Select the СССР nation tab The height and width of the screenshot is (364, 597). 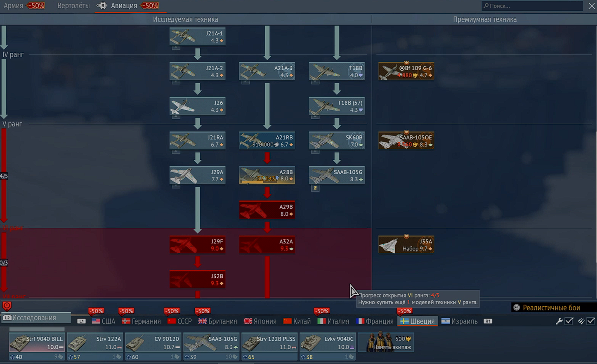pos(179,321)
